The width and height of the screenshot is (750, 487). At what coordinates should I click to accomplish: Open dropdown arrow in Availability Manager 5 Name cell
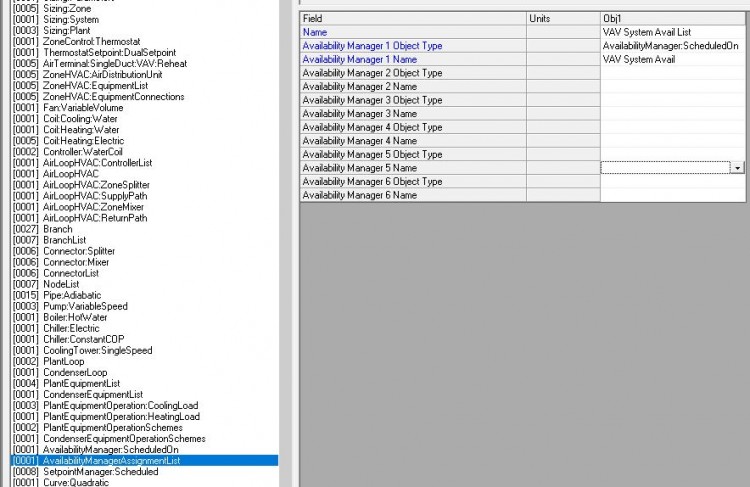click(738, 168)
